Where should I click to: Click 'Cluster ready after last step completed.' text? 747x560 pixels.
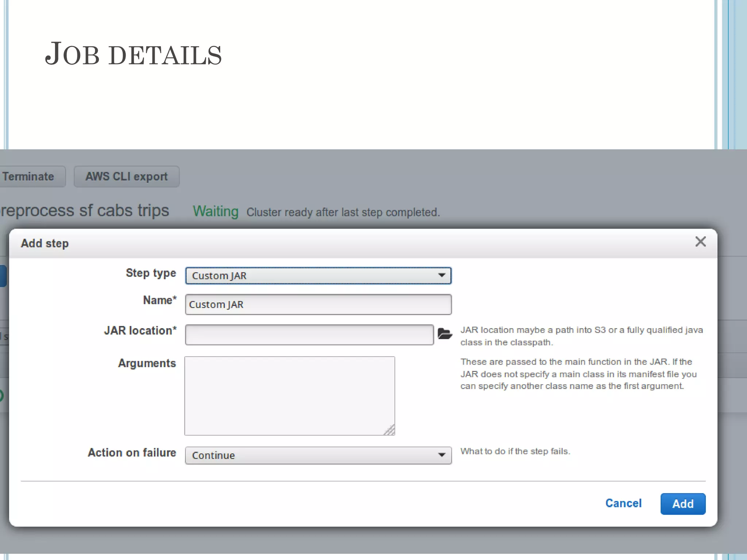tap(343, 212)
